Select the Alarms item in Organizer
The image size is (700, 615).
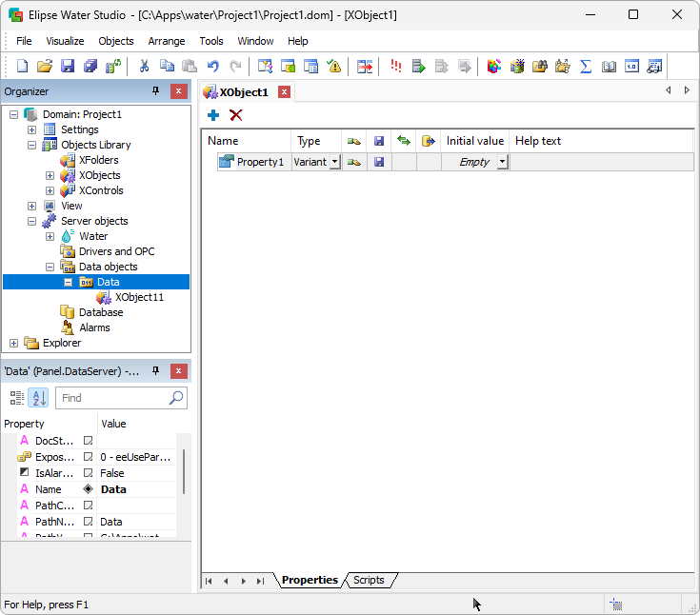pos(94,327)
